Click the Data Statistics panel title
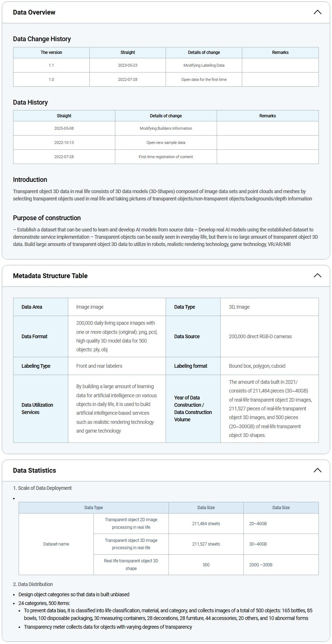Viewport: 332px width, 644px height. click(35, 471)
